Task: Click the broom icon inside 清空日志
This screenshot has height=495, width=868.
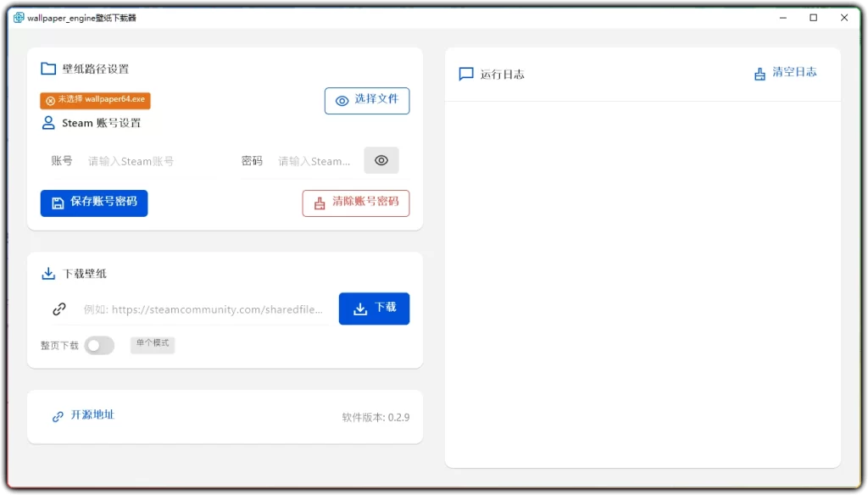Action: (759, 73)
